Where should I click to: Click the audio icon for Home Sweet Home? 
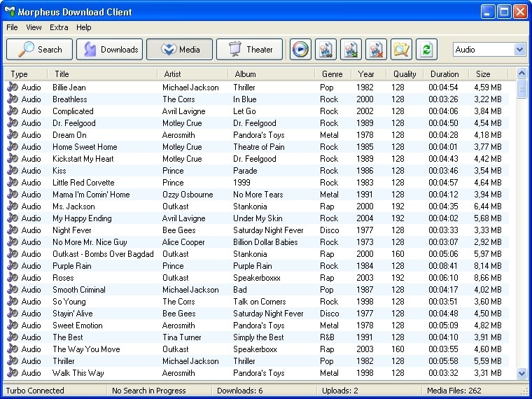[x=13, y=146]
